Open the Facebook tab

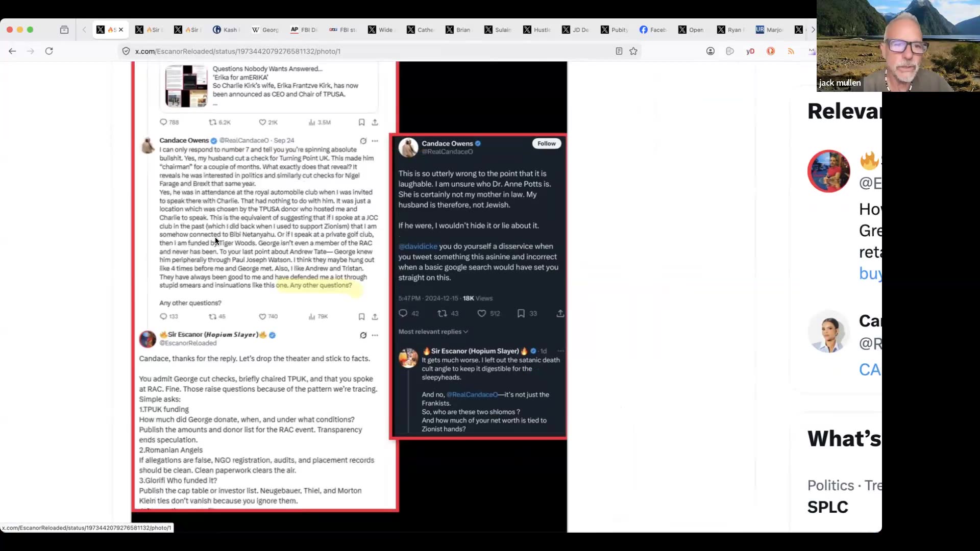[x=653, y=30]
